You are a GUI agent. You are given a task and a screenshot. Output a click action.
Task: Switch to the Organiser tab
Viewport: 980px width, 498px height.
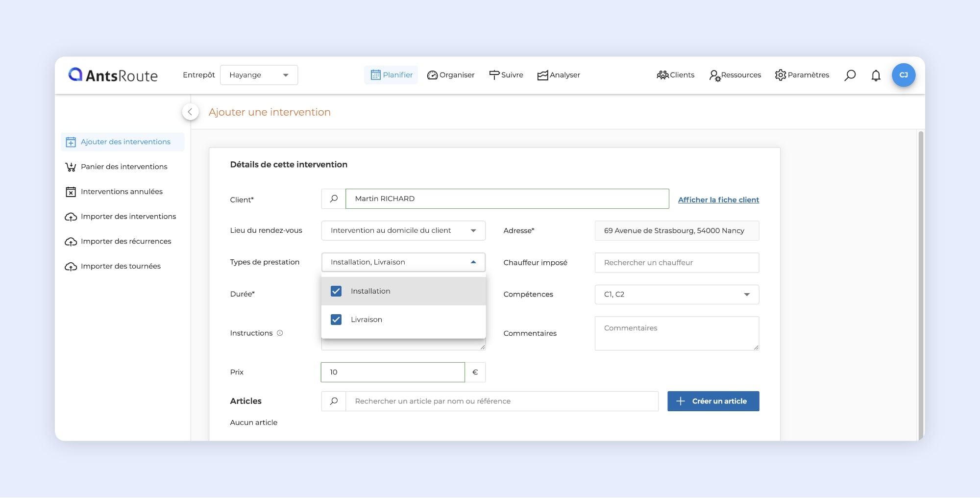451,75
